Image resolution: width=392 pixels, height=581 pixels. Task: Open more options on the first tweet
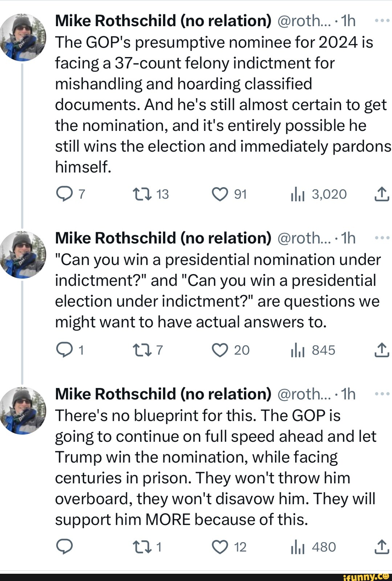click(382, 21)
